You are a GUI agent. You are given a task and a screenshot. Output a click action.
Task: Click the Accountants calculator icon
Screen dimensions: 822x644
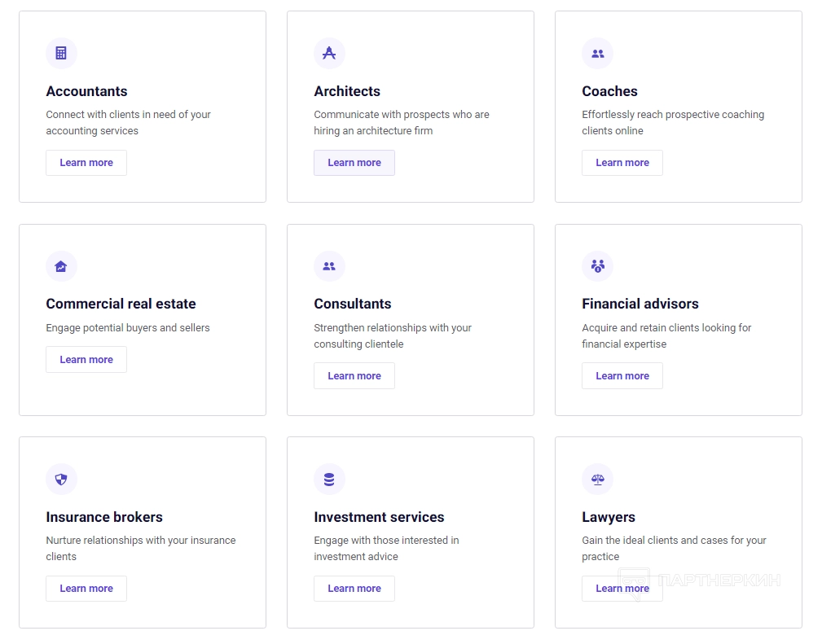tap(61, 54)
